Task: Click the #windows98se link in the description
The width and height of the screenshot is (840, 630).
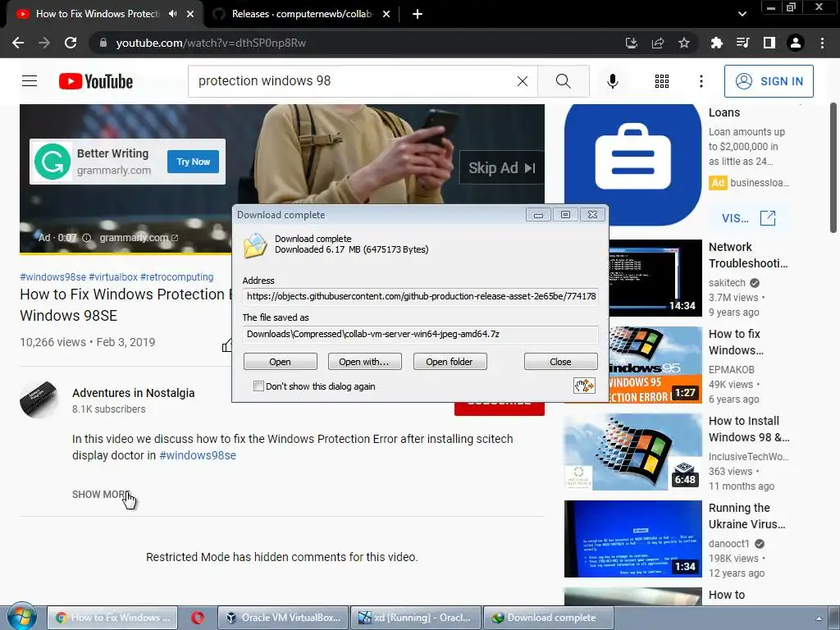Action: pos(198,455)
